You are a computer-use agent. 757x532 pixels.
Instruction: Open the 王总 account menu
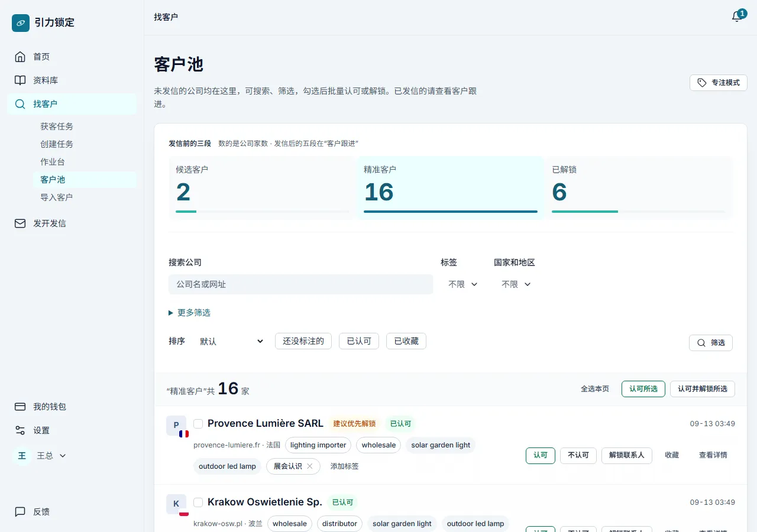(x=40, y=456)
